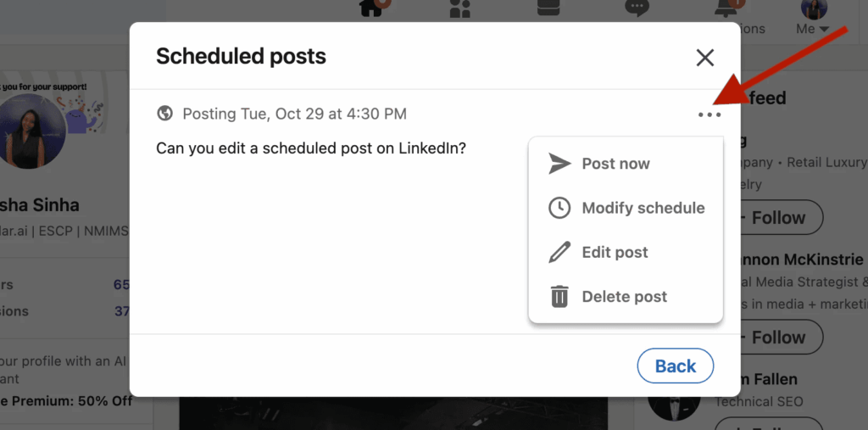Viewport: 868px width, 430px height.
Task: Click the paper plane Post now icon
Action: point(559,164)
